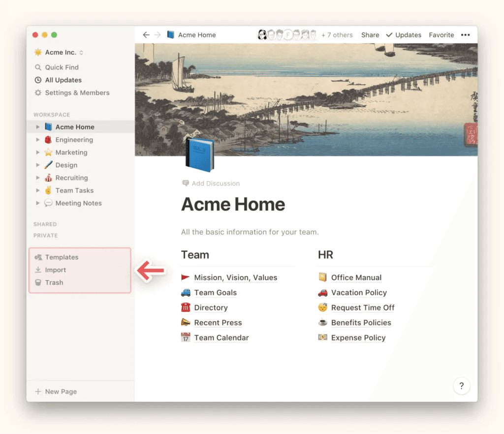
Task: Open the Expense Policy link
Action: tap(358, 337)
